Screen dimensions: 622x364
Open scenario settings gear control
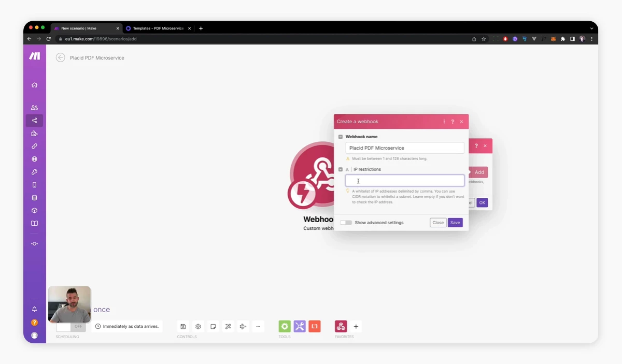tap(198, 327)
